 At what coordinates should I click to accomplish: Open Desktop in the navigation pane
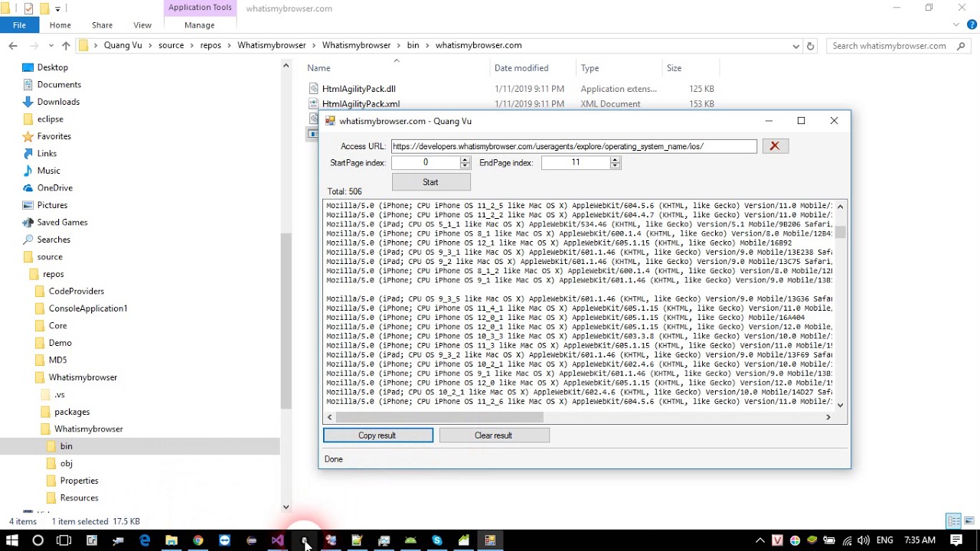(x=53, y=67)
